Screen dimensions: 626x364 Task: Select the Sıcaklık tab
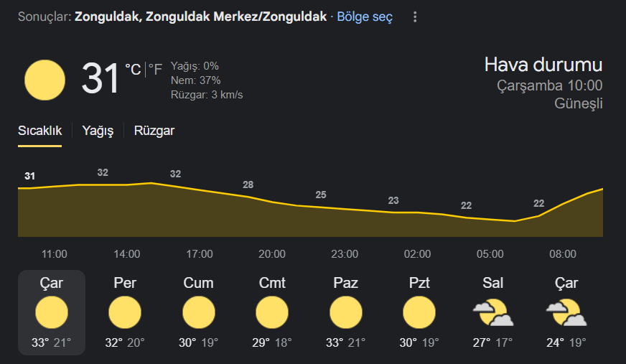pyautogui.click(x=39, y=131)
